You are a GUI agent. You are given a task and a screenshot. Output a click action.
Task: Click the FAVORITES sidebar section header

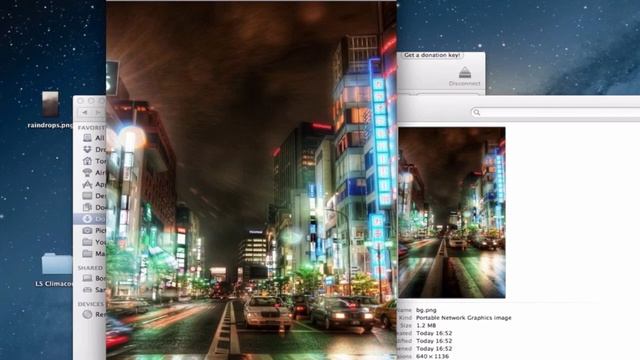pyautogui.click(x=91, y=127)
